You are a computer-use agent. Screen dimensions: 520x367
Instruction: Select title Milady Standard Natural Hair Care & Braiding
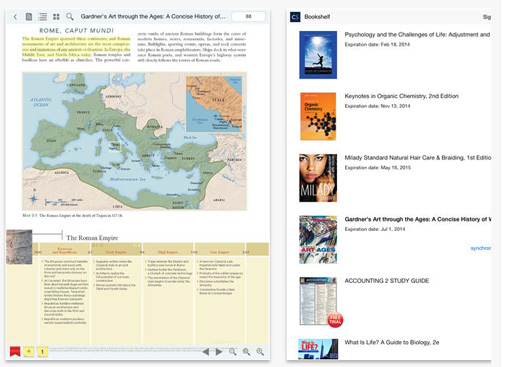tap(418, 158)
